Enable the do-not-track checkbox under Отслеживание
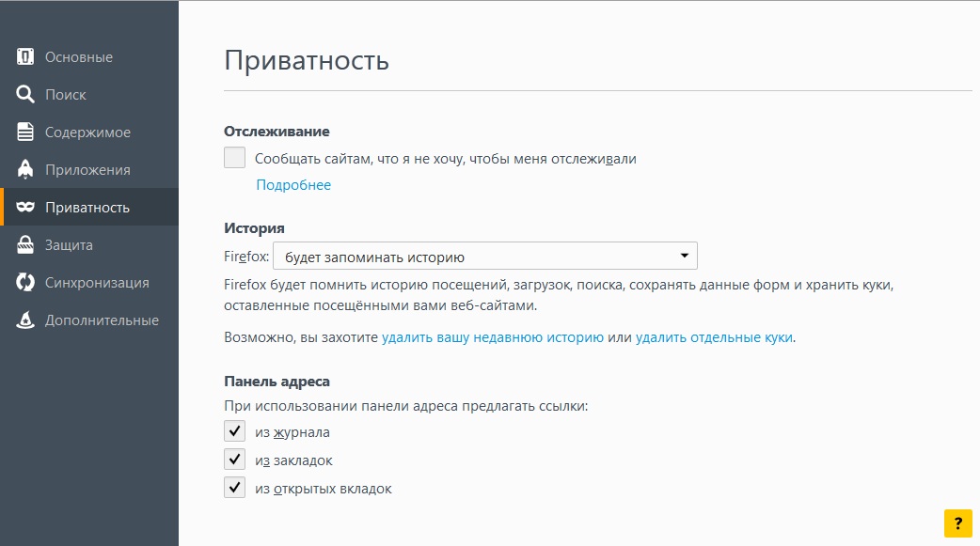980x546 pixels. click(234, 158)
